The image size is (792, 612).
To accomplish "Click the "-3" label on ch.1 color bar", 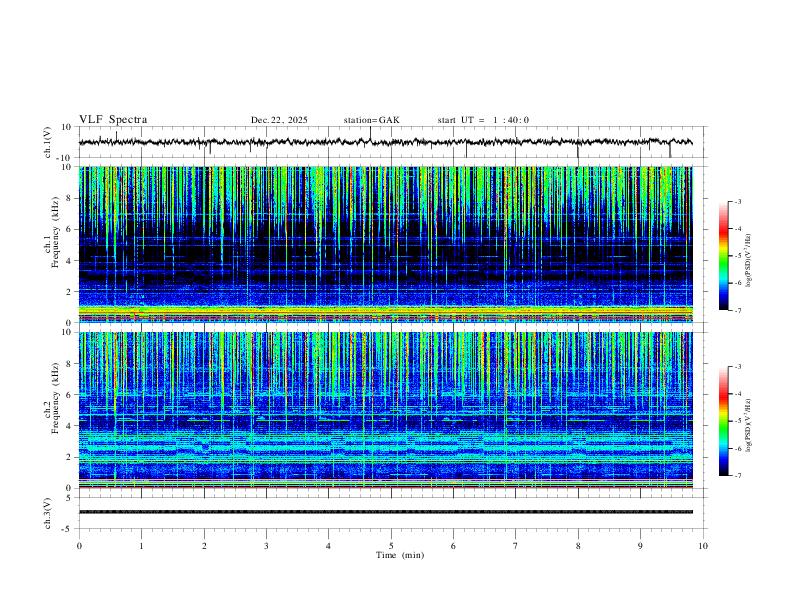I will click(x=738, y=201).
